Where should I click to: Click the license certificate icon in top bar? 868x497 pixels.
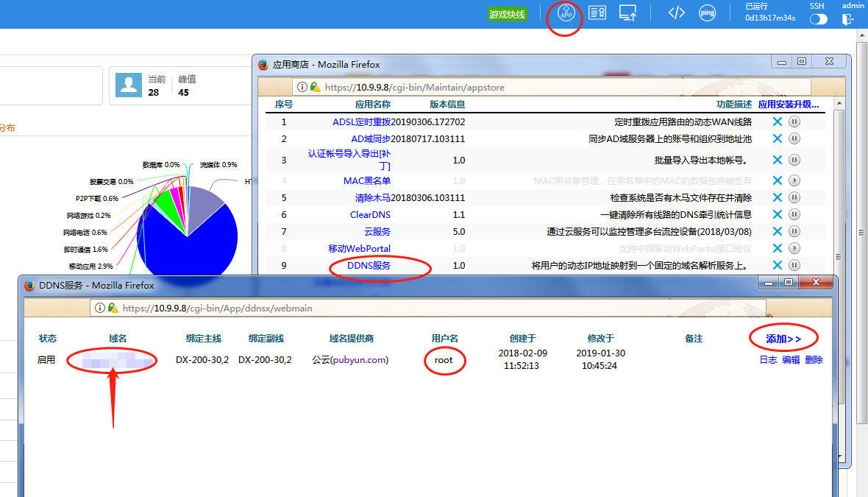pos(597,13)
